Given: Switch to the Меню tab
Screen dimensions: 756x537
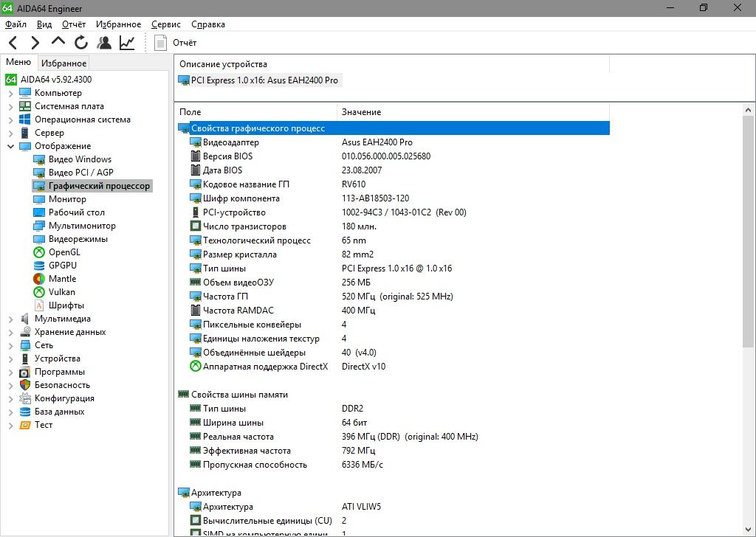Looking at the screenshot, I should 18,62.
